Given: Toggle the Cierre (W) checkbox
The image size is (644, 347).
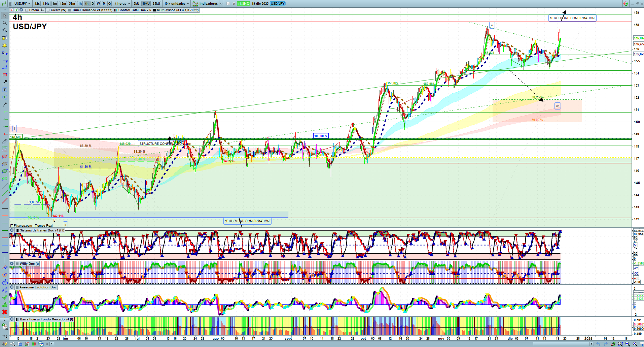Looking at the screenshot, I should [x=48, y=10].
